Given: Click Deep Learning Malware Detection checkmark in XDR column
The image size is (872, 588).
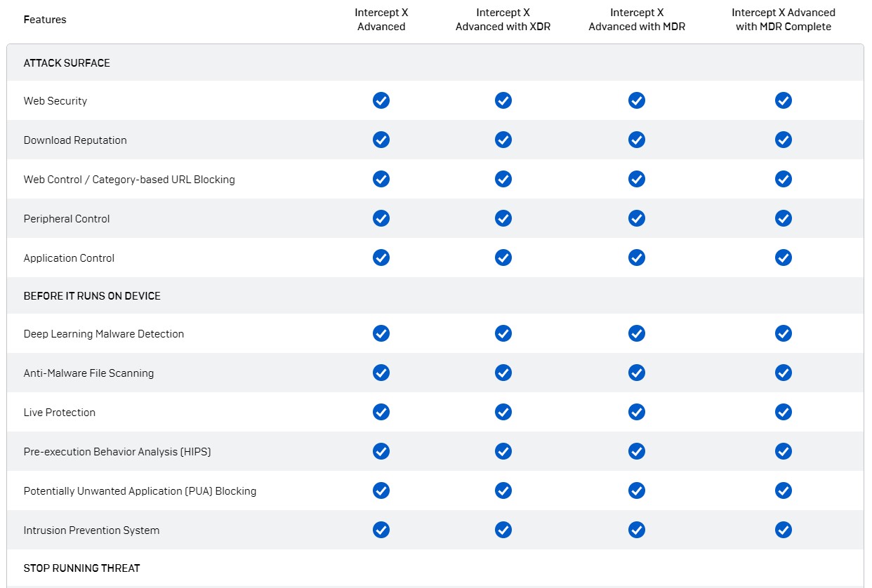Looking at the screenshot, I should point(503,333).
